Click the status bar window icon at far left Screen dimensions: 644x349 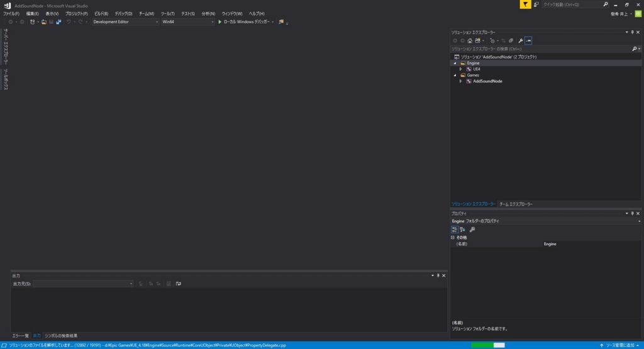[x=4, y=345]
